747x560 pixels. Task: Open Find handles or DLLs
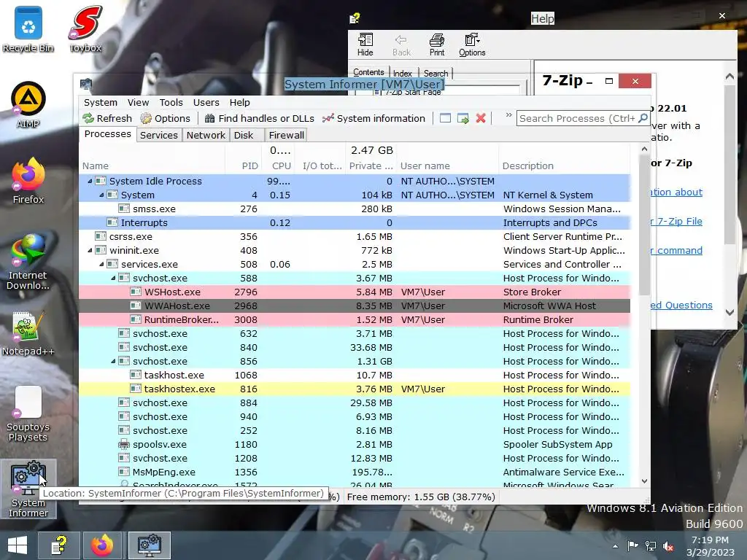259,119
